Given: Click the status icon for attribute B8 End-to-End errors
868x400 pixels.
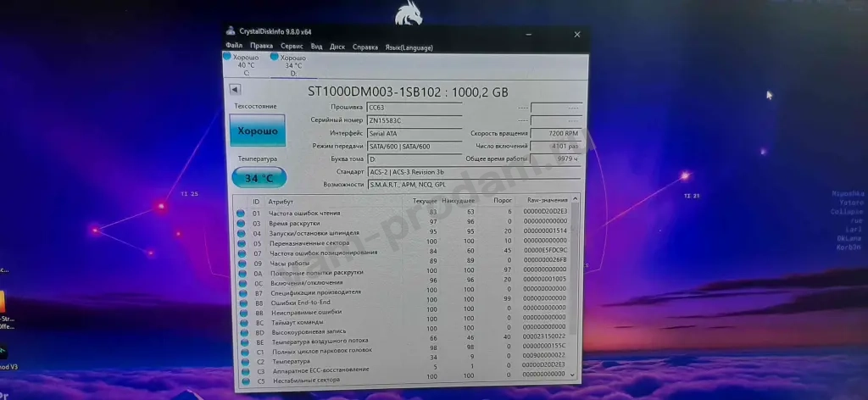Looking at the screenshot, I should tap(242, 303).
